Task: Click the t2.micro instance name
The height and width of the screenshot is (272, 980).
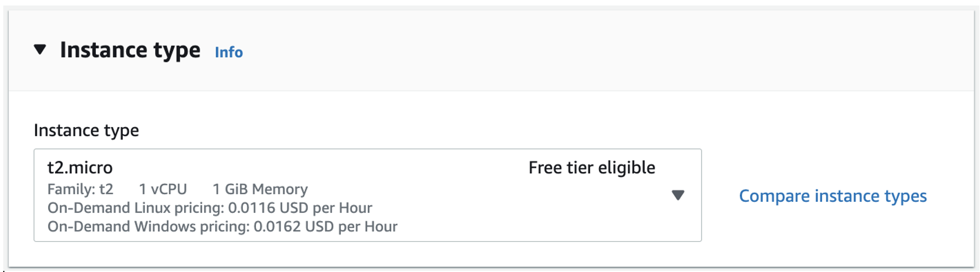Action: click(80, 167)
